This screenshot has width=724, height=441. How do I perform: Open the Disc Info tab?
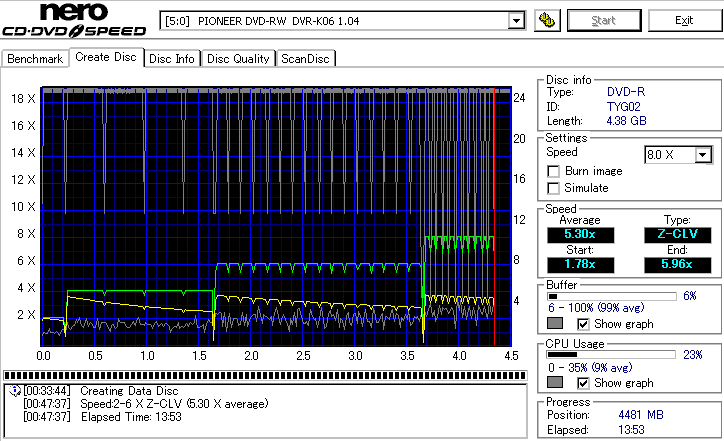(172, 59)
